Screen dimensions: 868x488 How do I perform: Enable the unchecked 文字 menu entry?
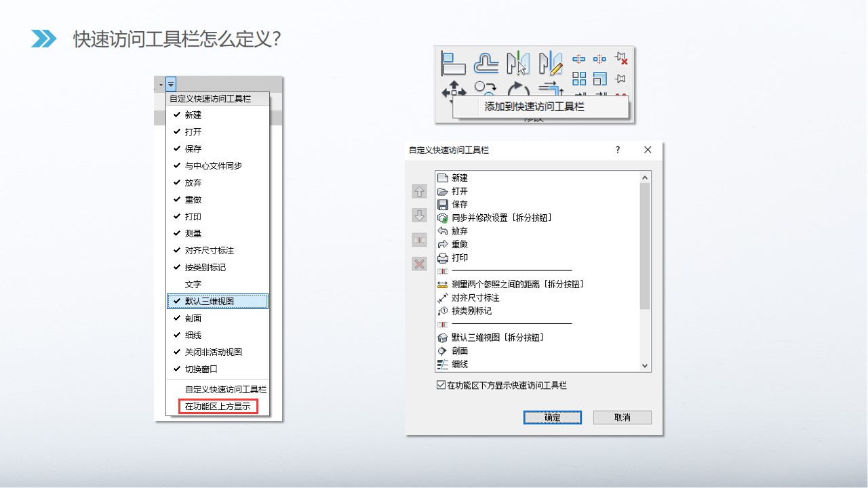218,285
